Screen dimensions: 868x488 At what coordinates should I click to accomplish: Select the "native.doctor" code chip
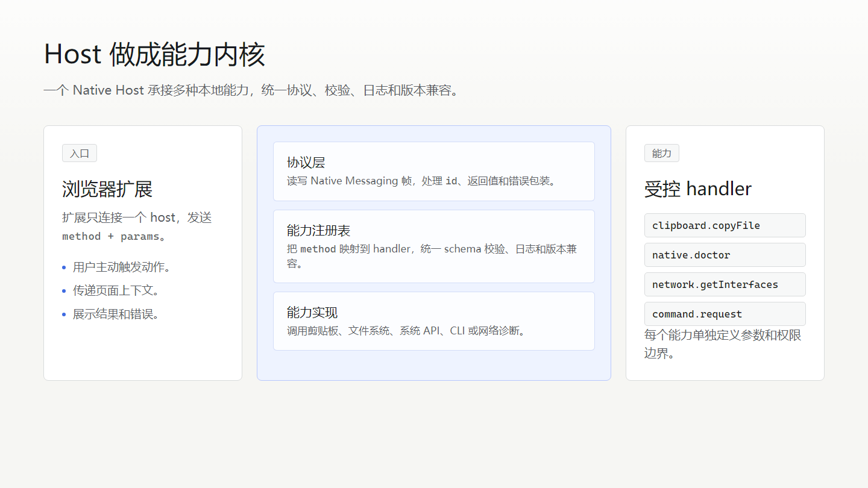[725, 255]
